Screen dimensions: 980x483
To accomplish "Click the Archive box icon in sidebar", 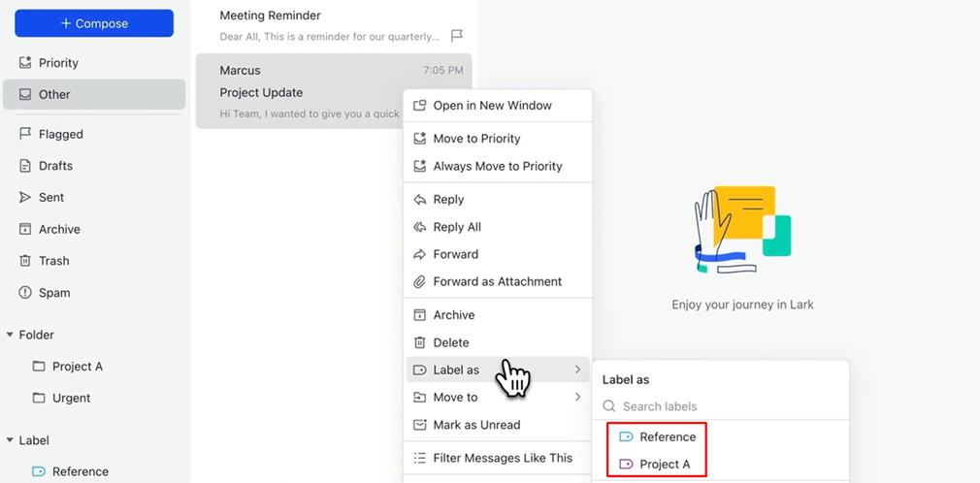I will [25, 230].
